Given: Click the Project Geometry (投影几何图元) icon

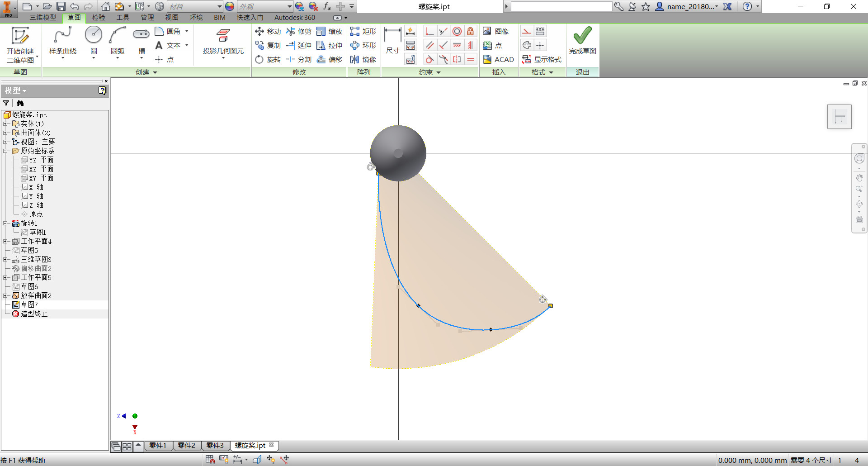Looking at the screenshot, I should pyautogui.click(x=223, y=41).
